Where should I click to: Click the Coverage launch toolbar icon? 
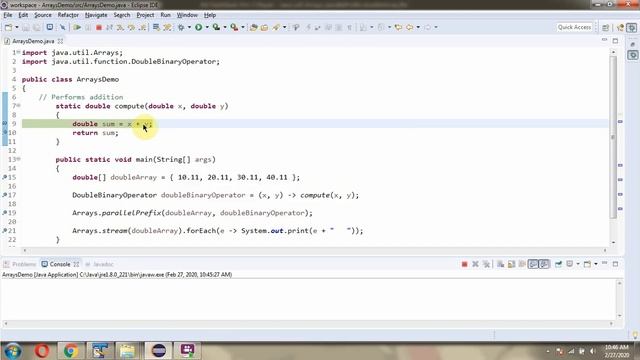[216, 27]
